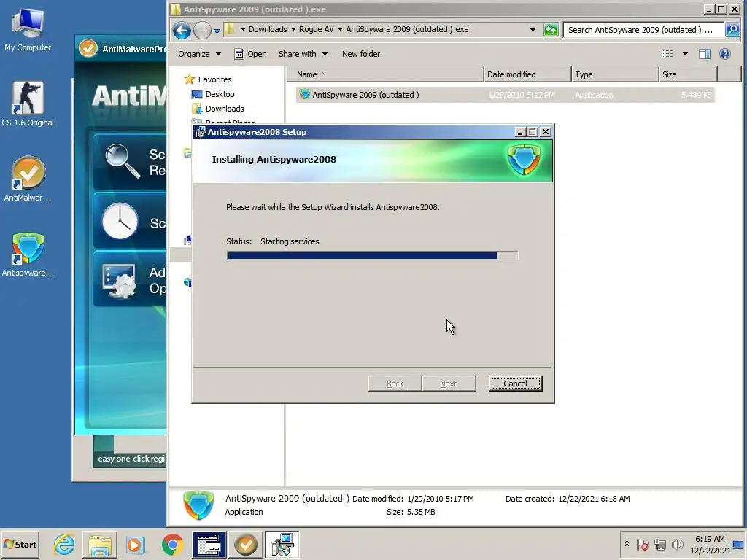Click Downloads breadcrumb dropdown arrow
The width and height of the screenshot is (747, 560).
[x=293, y=29]
